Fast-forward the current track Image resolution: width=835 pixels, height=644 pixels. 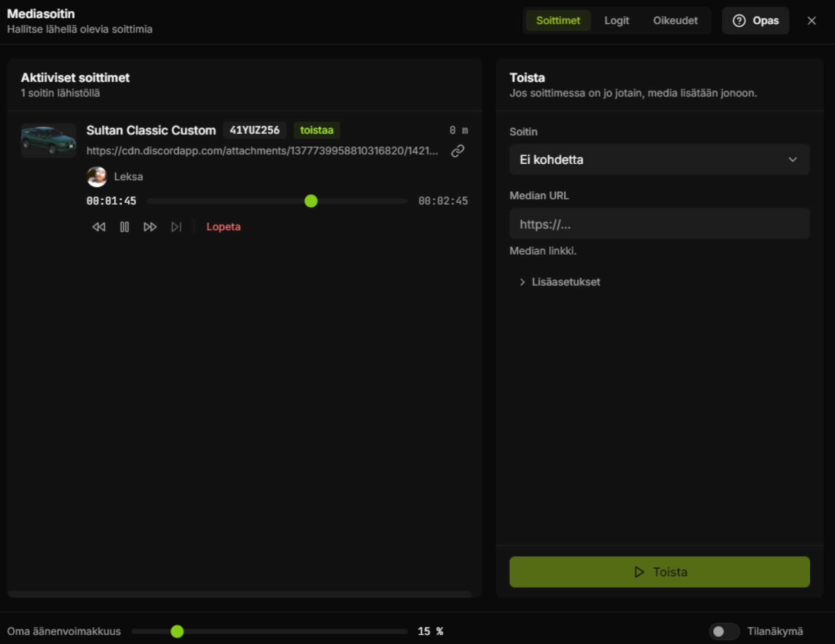point(150,227)
